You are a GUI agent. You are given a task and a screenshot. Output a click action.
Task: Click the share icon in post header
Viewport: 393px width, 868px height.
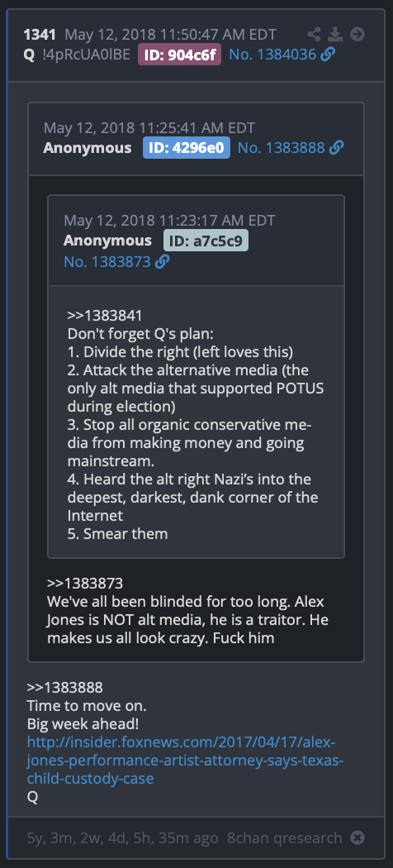[314, 35]
